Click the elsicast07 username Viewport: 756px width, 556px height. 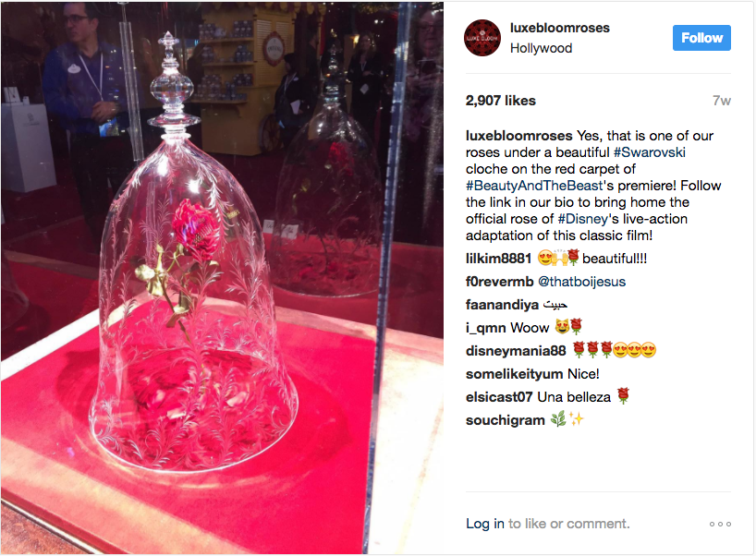pos(498,397)
